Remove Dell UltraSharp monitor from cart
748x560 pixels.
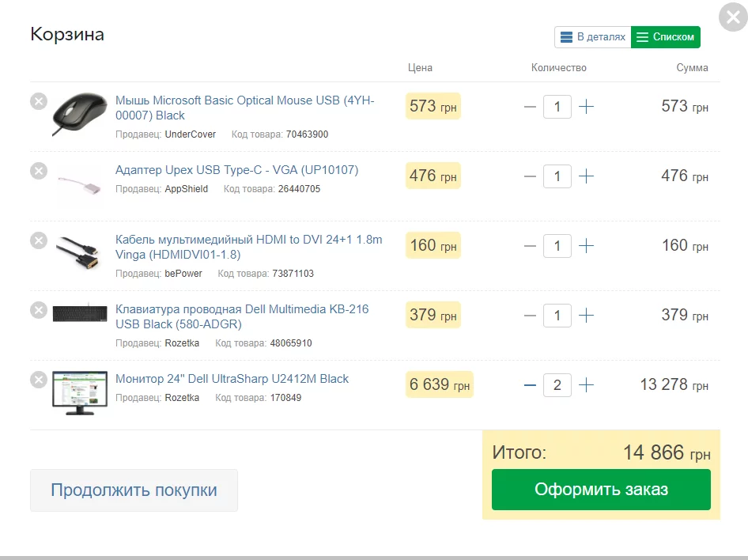point(39,380)
